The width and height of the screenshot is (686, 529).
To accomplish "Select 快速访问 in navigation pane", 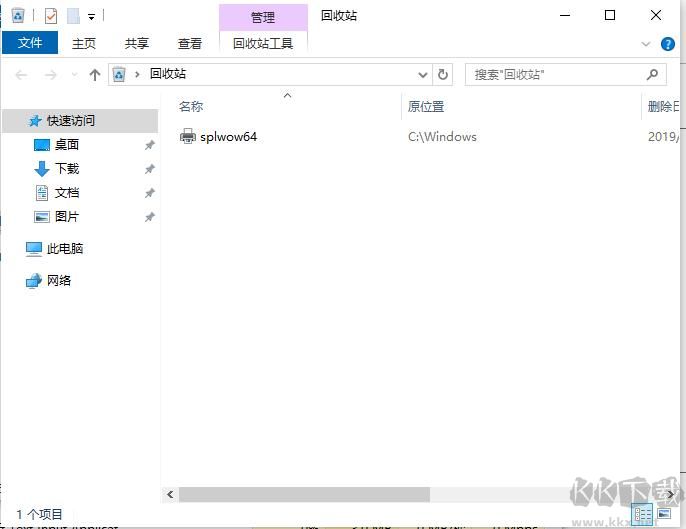I will click(80, 121).
